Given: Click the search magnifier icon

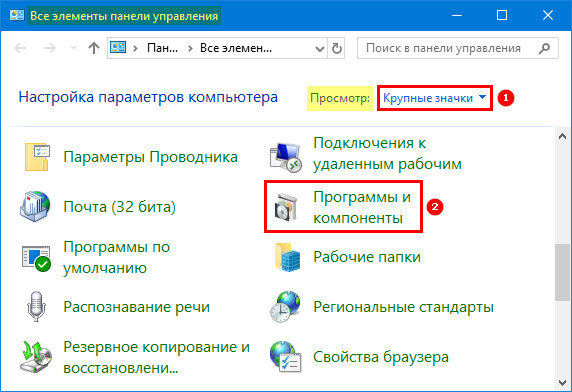Looking at the screenshot, I should pos(544,48).
